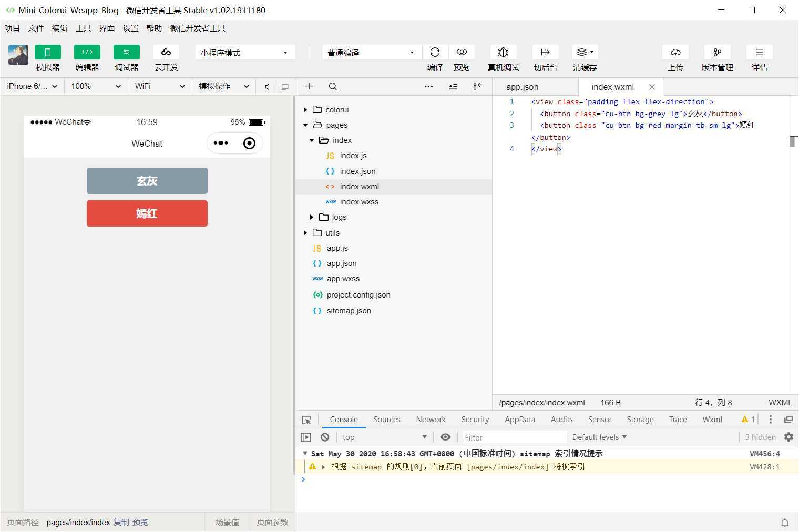Click the console Filter input field
Viewport: 799px width, 532px height.
coord(514,437)
